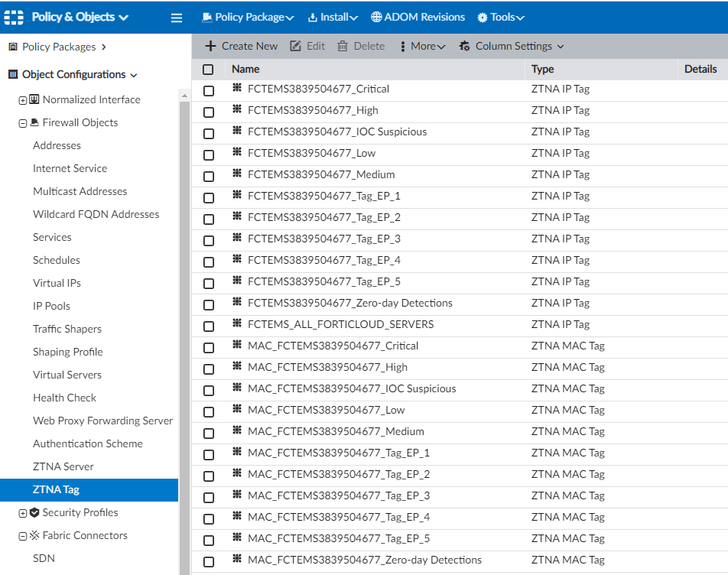Click the Create New button
Image resolution: width=728 pixels, height=575 pixels.
pos(242,46)
